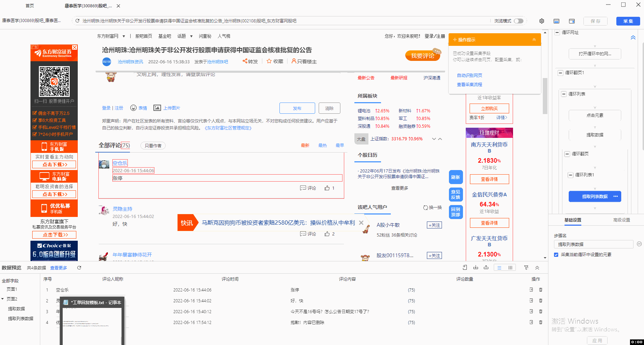Click the 刷新 floating button
Screen dimensions: 644x345
456,177
